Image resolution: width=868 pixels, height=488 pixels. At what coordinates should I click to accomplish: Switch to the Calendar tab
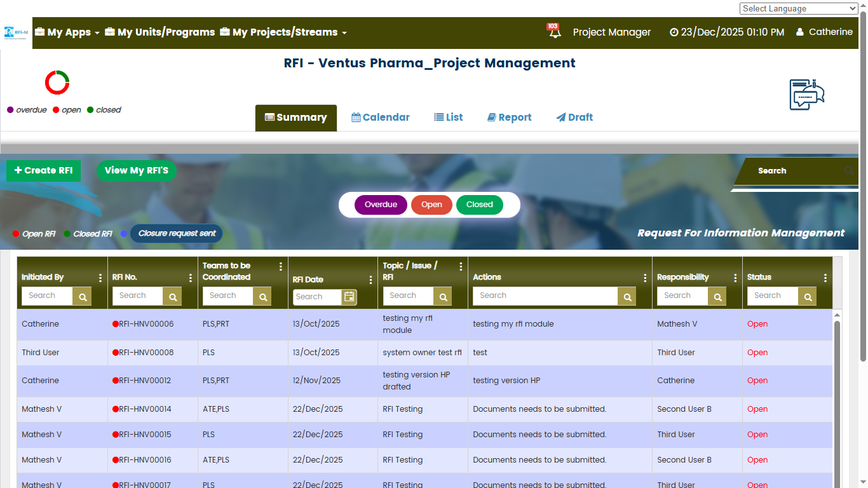click(x=381, y=118)
